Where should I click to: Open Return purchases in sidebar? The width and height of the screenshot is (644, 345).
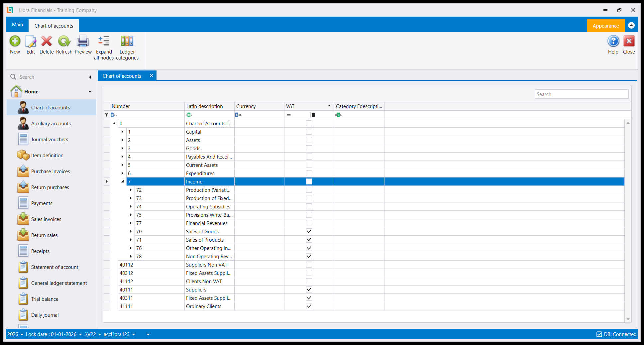click(x=51, y=187)
